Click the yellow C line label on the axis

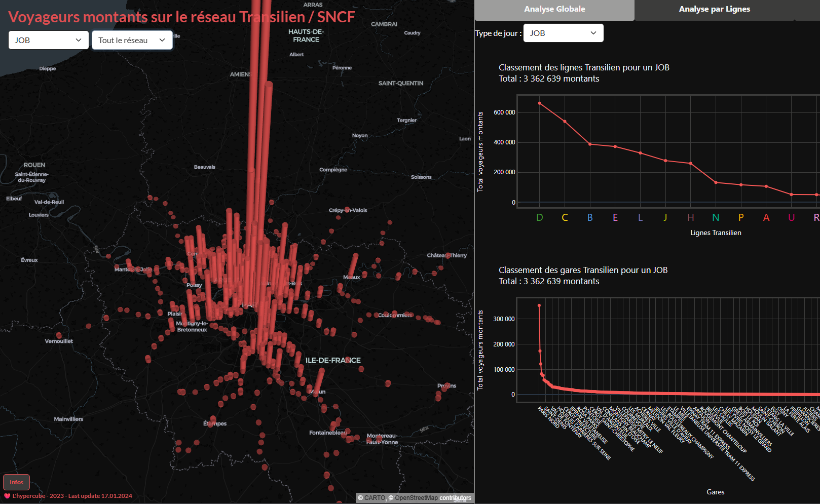pos(565,217)
